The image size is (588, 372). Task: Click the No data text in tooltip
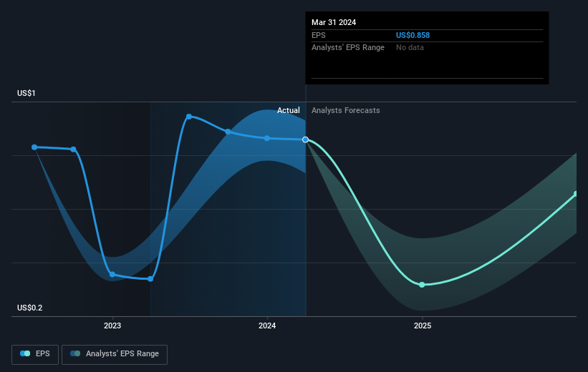click(410, 48)
